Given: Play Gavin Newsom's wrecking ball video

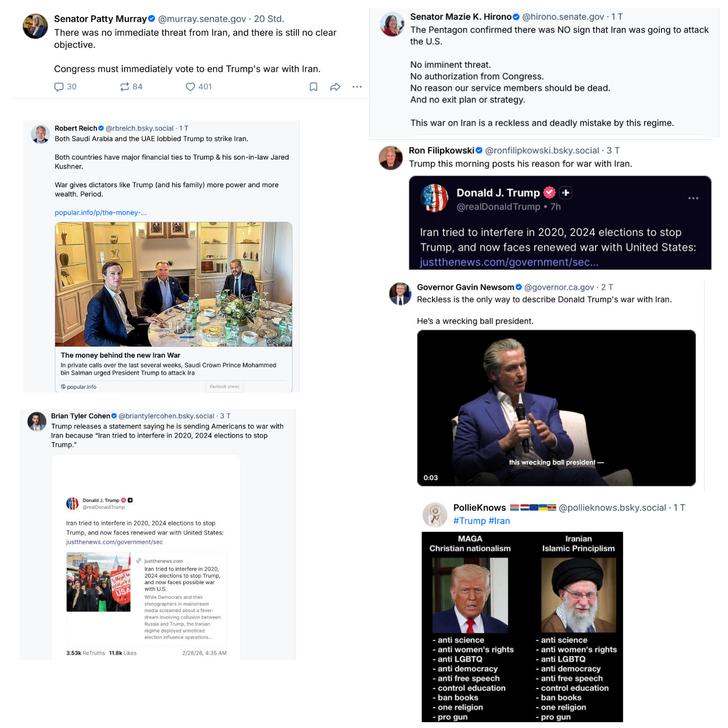Looking at the screenshot, I should pyautogui.click(x=556, y=408).
